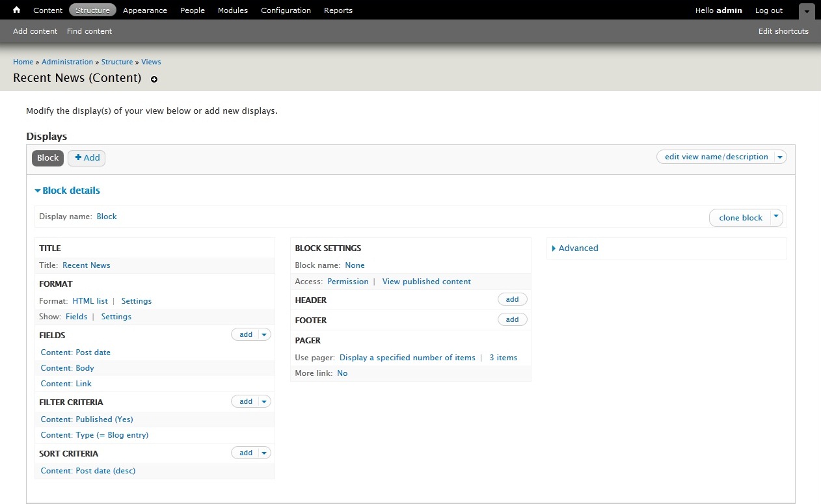Click the Header add button
This screenshot has width=821, height=504.
pyautogui.click(x=513, y=299)
